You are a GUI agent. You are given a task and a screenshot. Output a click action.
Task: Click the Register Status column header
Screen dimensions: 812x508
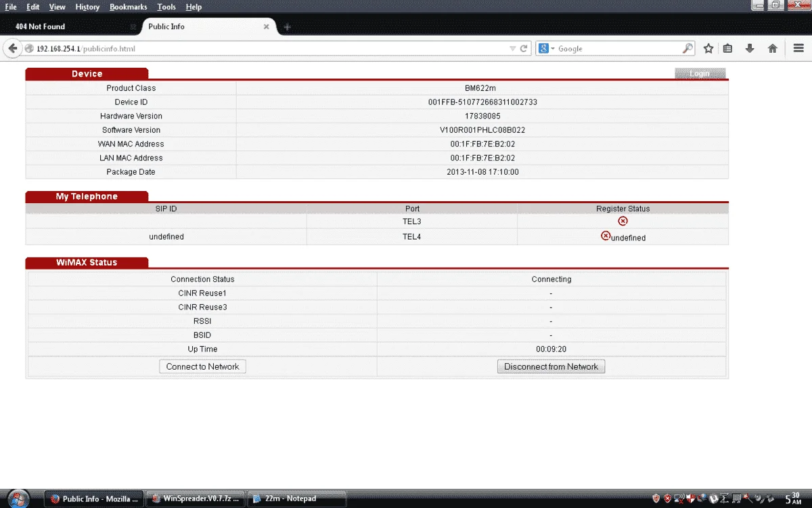[x=623, y=209]
